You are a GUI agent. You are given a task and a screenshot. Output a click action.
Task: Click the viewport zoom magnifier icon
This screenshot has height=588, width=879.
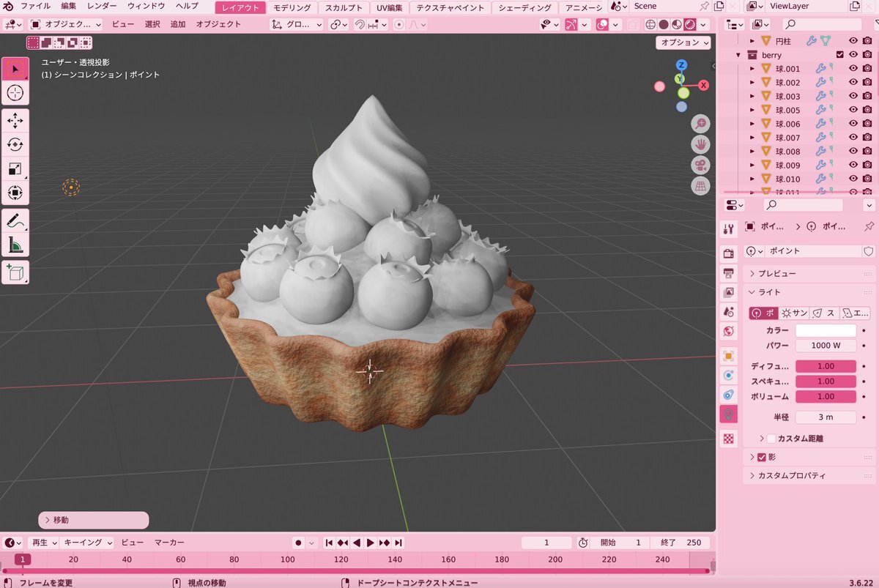click(x=700, y=123)
